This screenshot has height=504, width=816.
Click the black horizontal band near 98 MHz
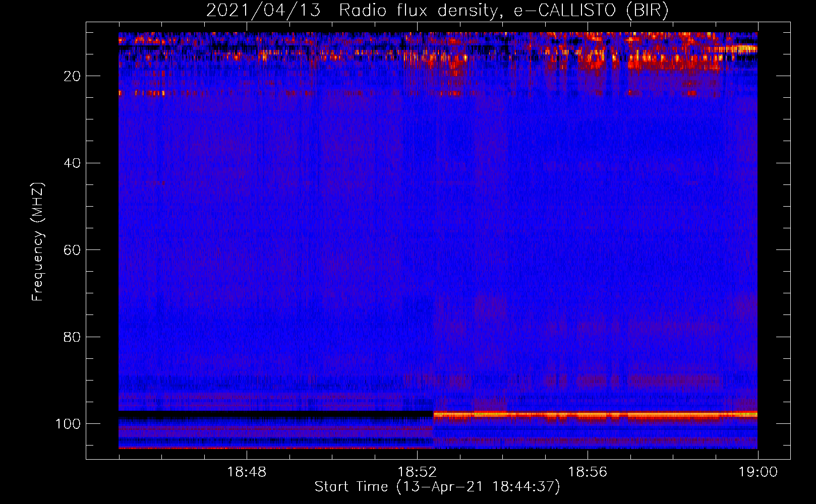tap(276, 414)
